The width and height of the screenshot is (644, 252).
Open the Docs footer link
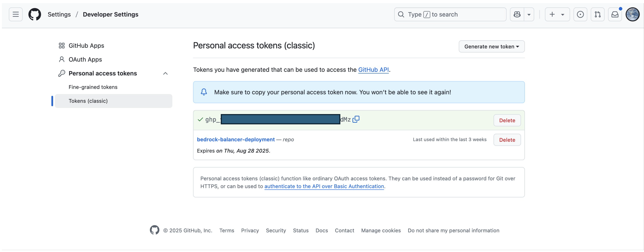322,230
